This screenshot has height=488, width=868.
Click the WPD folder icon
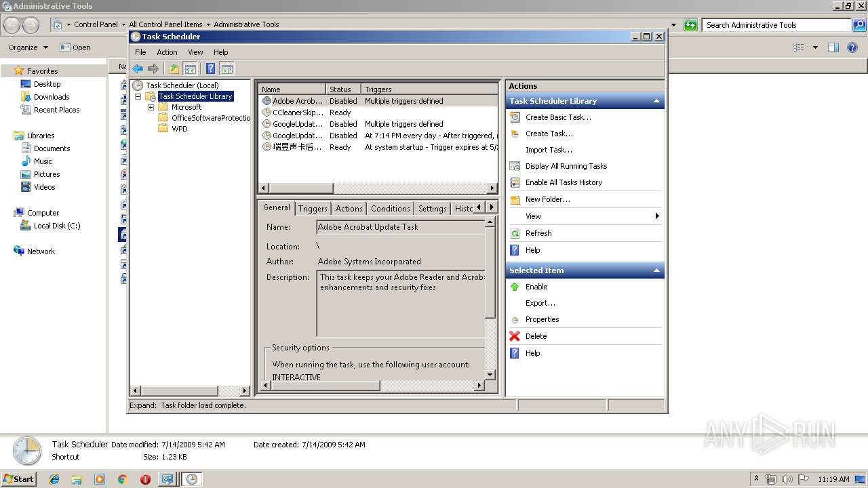tap(163, 129)
